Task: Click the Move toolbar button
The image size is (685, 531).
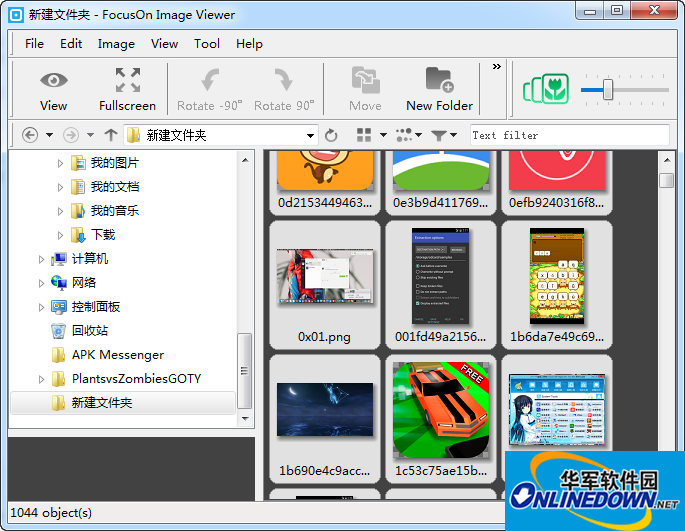Action: coord(365,90)
